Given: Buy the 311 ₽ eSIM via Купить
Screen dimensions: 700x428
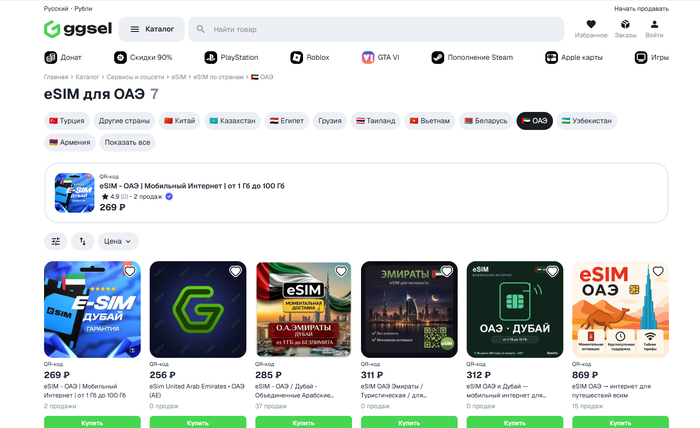Looking at the screenshot, I should coord(409,422).
